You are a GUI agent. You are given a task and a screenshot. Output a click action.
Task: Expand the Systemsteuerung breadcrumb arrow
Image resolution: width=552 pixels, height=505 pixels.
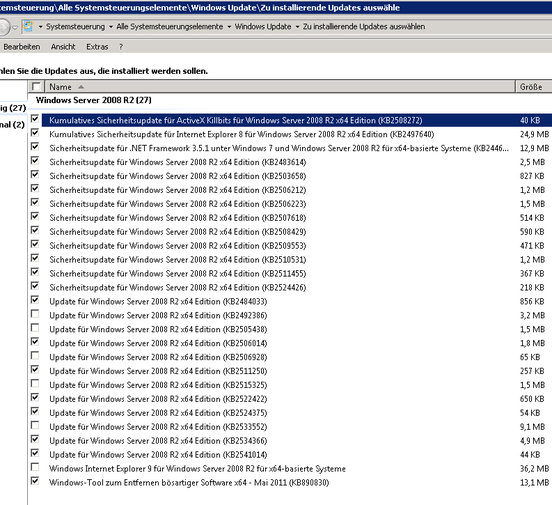40,27
